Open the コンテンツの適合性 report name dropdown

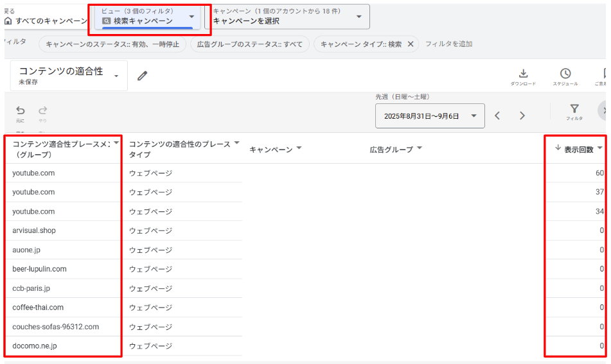point(69,76)
